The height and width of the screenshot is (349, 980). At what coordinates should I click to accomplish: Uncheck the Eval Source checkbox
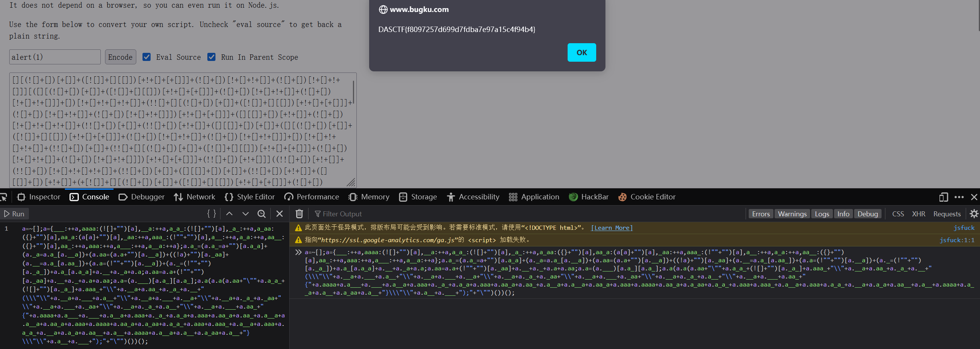(x=146, y=57)
